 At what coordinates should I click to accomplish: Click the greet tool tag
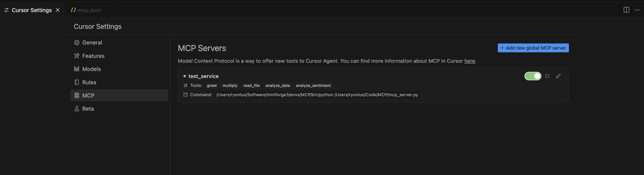(212, 86)
